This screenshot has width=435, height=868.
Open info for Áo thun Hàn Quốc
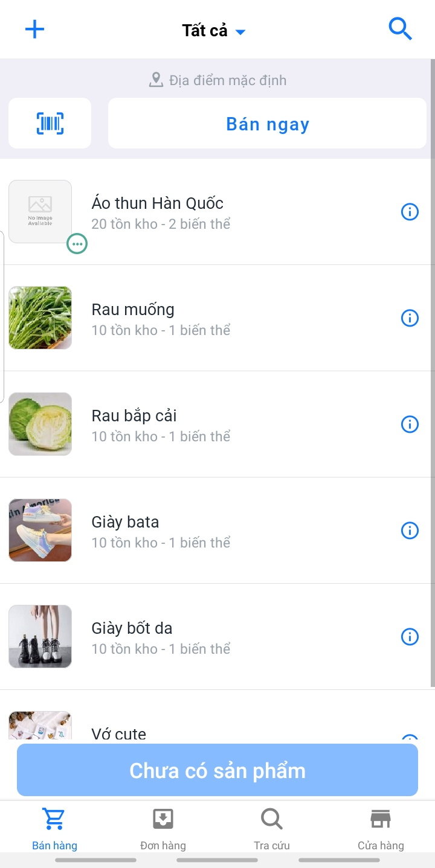pyautogui.click(x=410, y=212)
